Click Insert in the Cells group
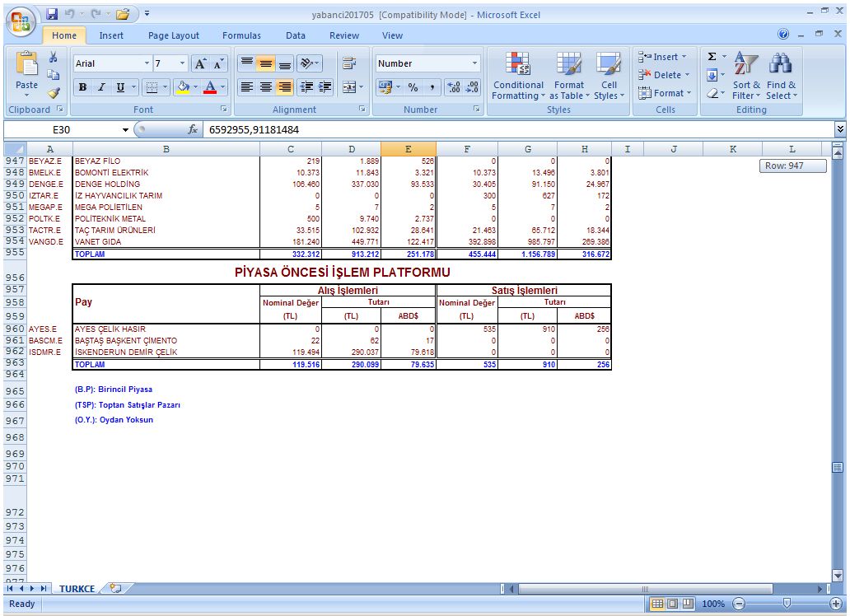 click(662, 57)
